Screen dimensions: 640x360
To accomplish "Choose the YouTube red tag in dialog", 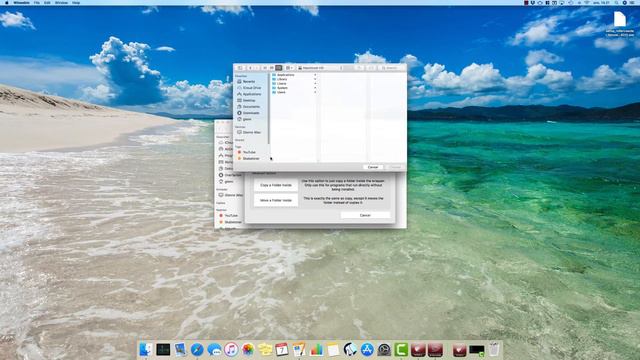I will point(249,152).
